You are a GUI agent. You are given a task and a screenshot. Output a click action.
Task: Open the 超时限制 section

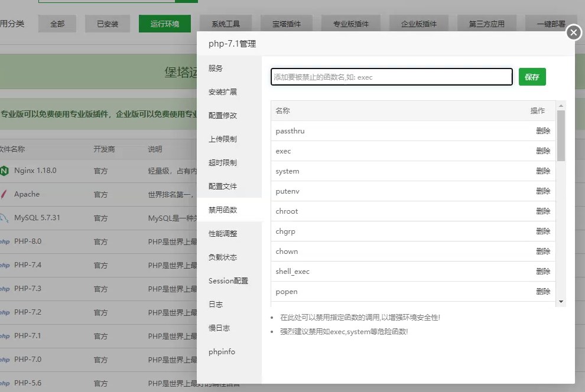tap(229, 162)
